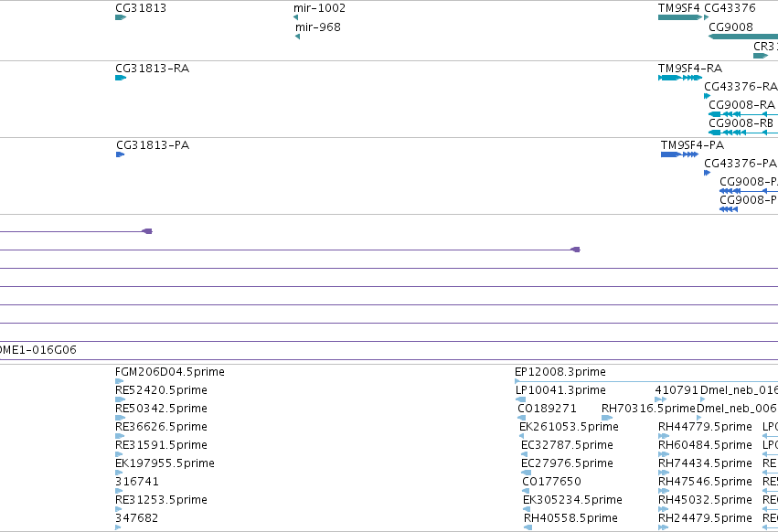Viewport: 778px width, 532px height.
Task: Select the EP12008.3prime EST feature line
Action: (646, 381)
